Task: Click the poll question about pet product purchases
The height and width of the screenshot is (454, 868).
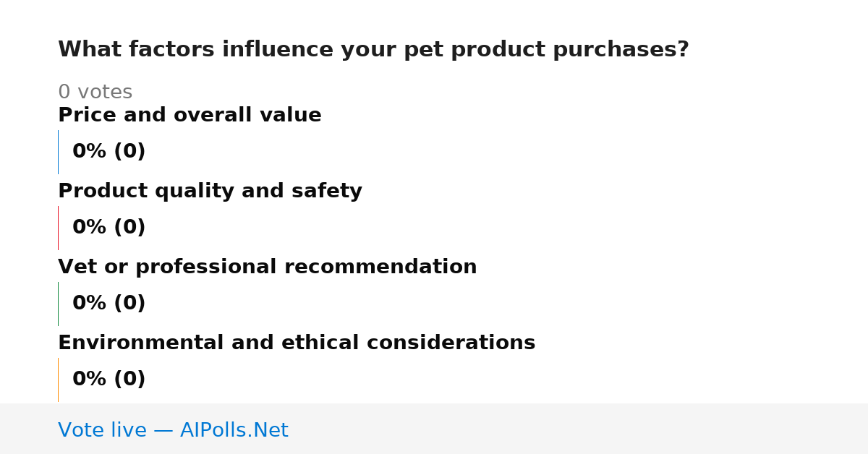Action: tap(373, 50)
